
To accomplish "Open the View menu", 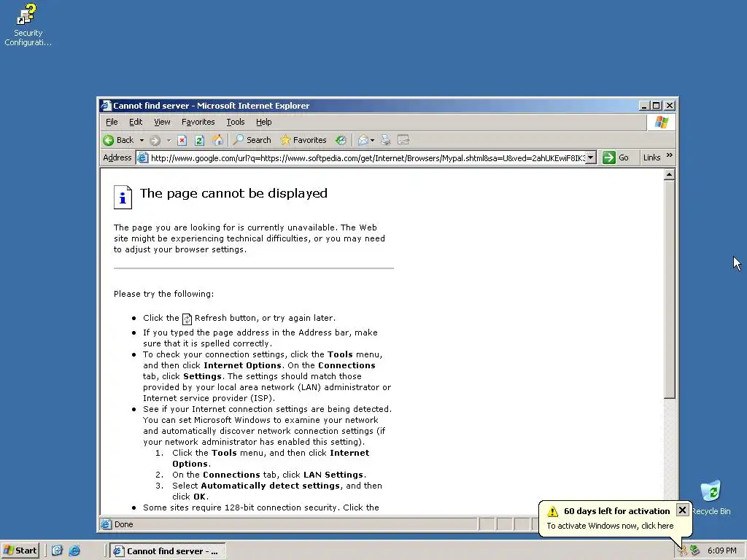I will [162, 122].
